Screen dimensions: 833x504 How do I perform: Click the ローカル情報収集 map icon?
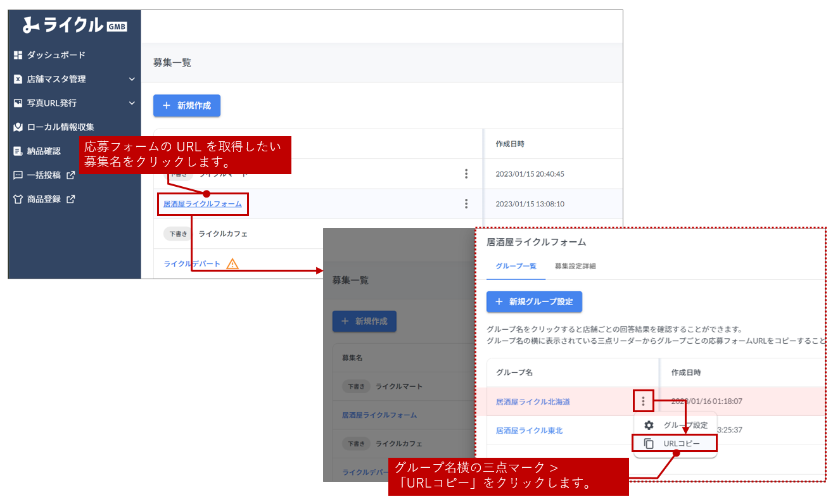(x=18, y=127)
